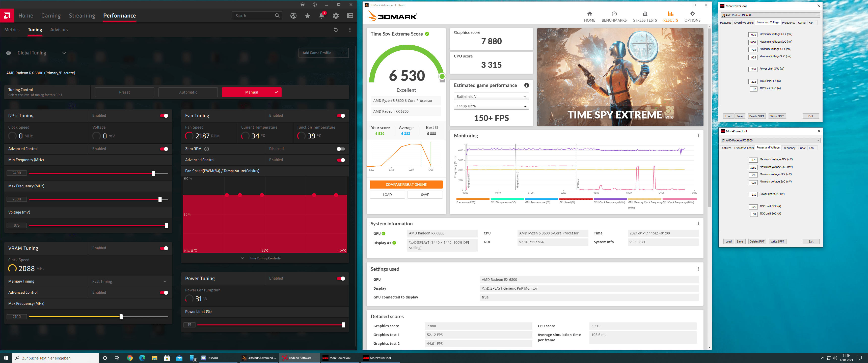Screen dimensions: 868x363
Task: Click the Windows taskbar search box
Action: 56,358
